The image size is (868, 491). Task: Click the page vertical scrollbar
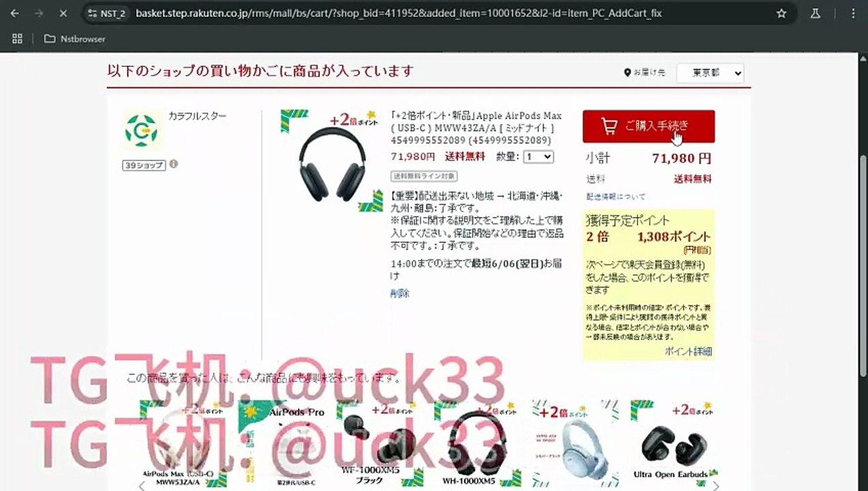[863, 266]
